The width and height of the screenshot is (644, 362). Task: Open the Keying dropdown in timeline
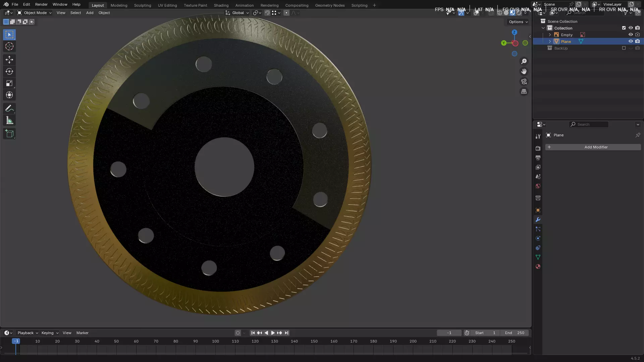pyautogui.click(x=50, y=333)
